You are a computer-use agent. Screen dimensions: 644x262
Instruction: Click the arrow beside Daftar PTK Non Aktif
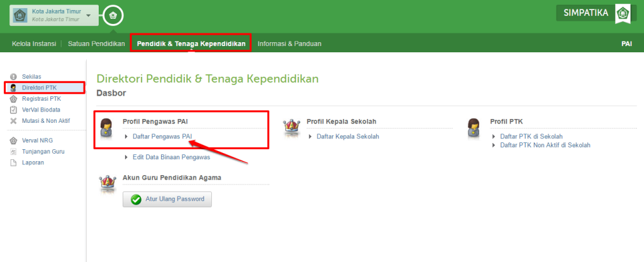pyautogui.click(x=494, y=145)
